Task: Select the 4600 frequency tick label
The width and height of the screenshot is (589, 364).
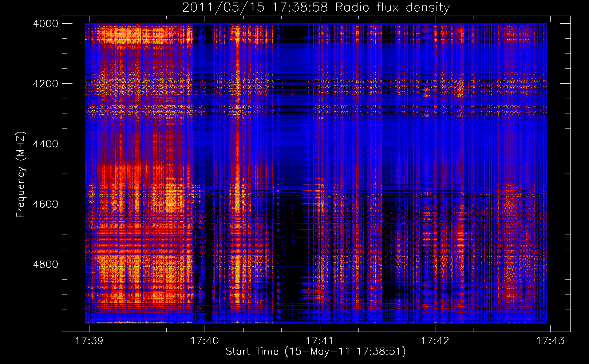Action: tap(46, 204)
